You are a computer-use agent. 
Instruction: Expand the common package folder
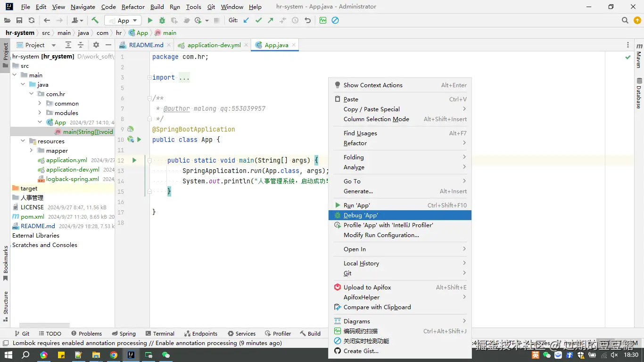coord(40,103)
